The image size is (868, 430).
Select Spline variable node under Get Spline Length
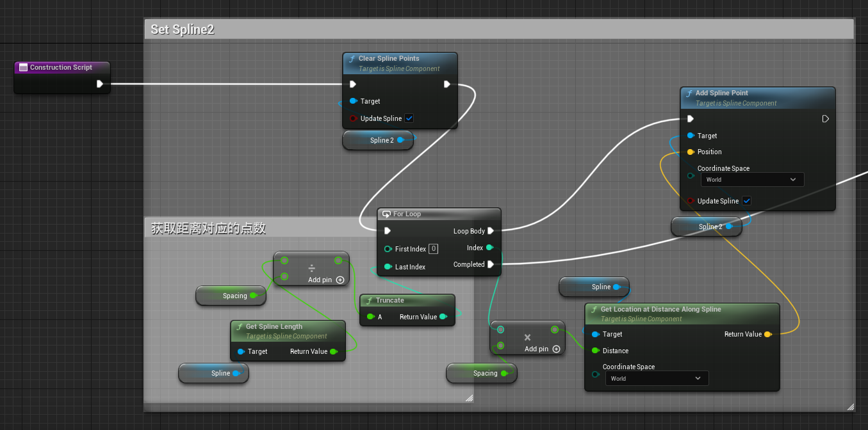click(x=213, y=373)
